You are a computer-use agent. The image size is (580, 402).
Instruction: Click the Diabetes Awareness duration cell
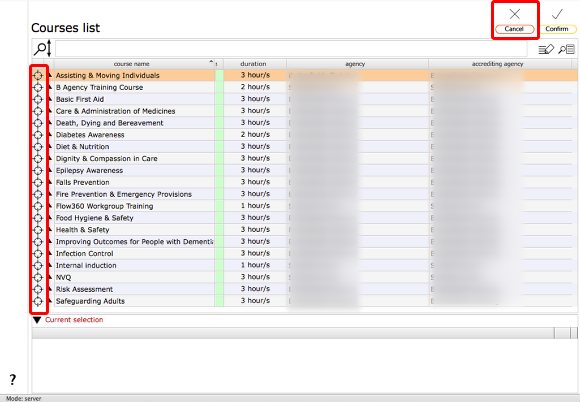click(255, 135)
